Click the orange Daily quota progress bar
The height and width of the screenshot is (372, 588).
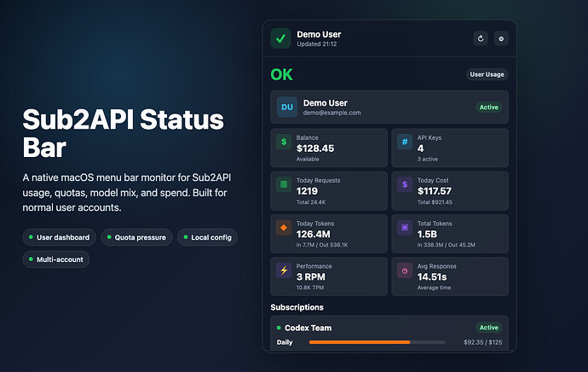point(377,342)
